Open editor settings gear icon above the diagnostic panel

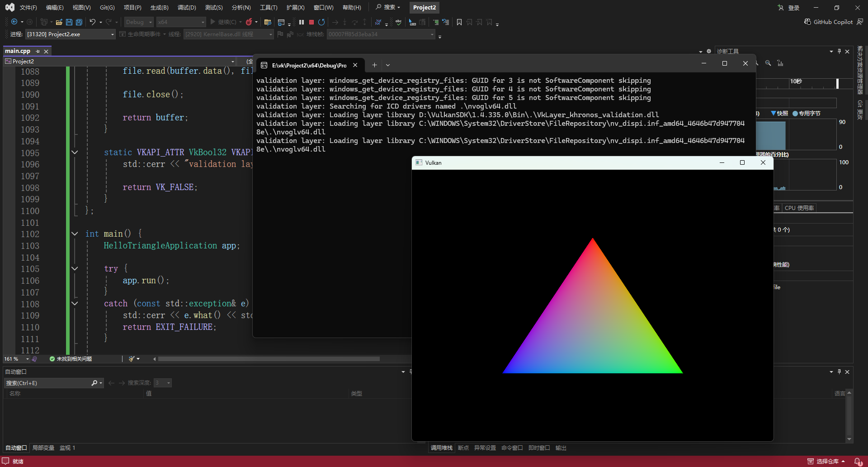click(709, 51)
